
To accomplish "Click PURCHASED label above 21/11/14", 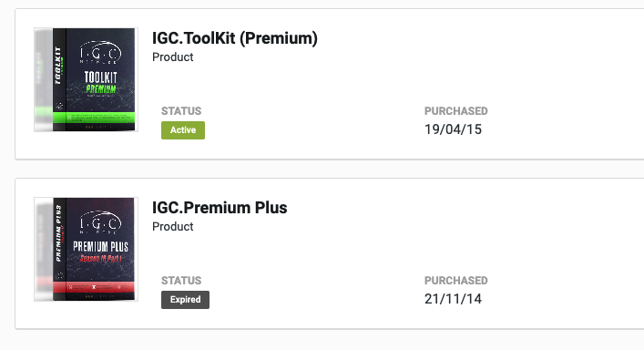I will (x=455, y=281).
